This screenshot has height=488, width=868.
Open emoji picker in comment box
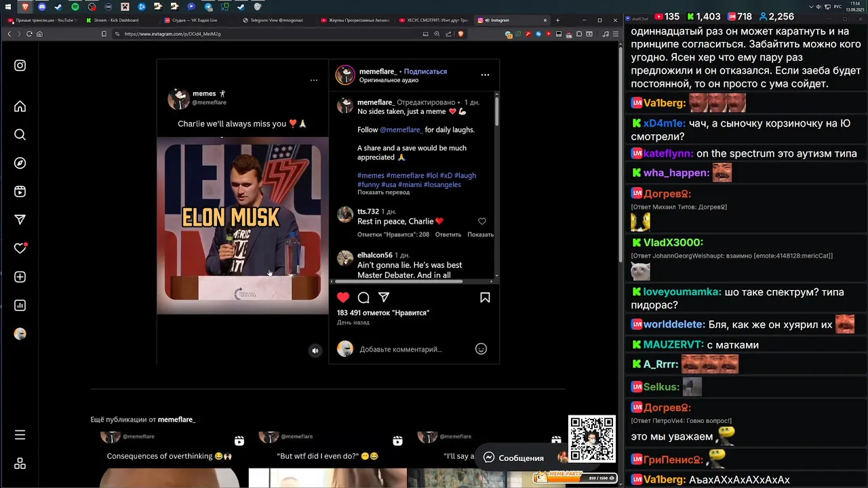481,349
